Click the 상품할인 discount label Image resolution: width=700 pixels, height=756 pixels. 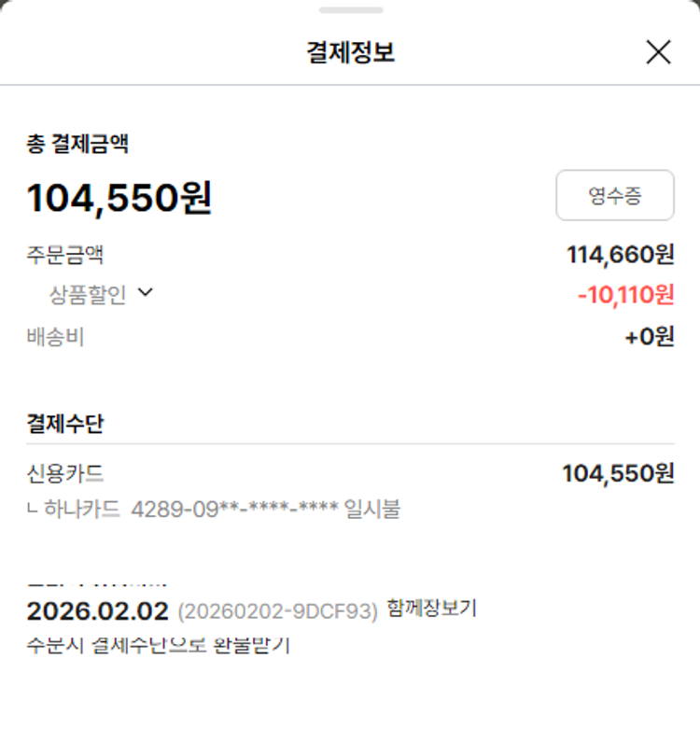(x=88, y=295)
